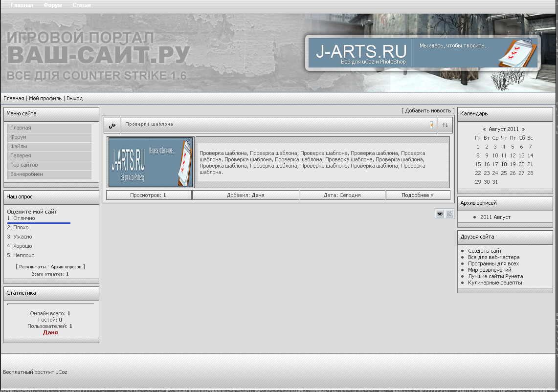Image resolution: width=558 pixels, height=392 pixels.
Task: Click the Подробнее button on the news entry
Action: 418,195
